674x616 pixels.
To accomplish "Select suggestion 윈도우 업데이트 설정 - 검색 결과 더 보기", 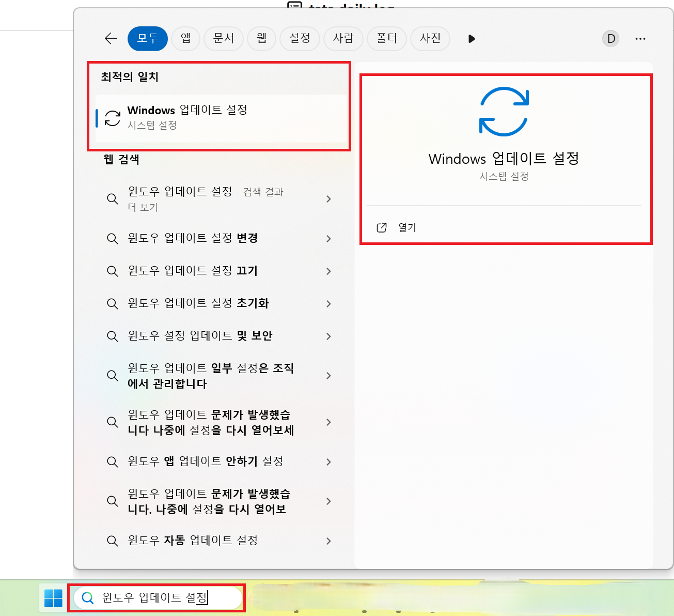I will [221, 199].
